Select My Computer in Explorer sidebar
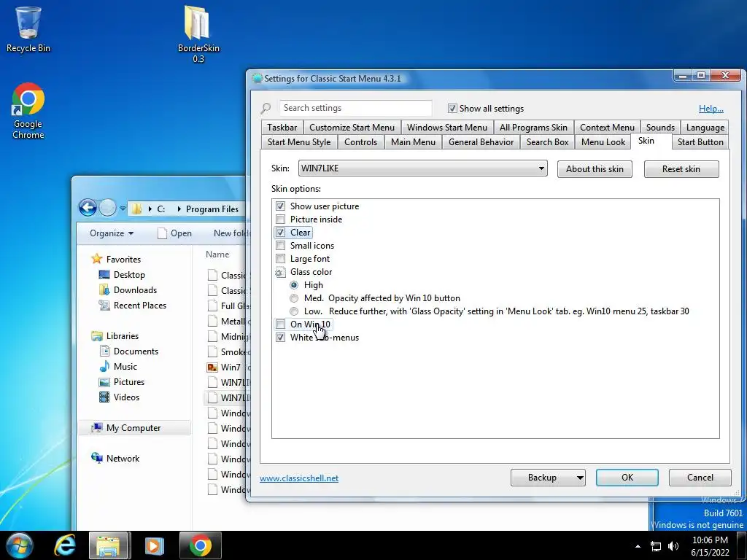747x560 pixels. [133, 427]
